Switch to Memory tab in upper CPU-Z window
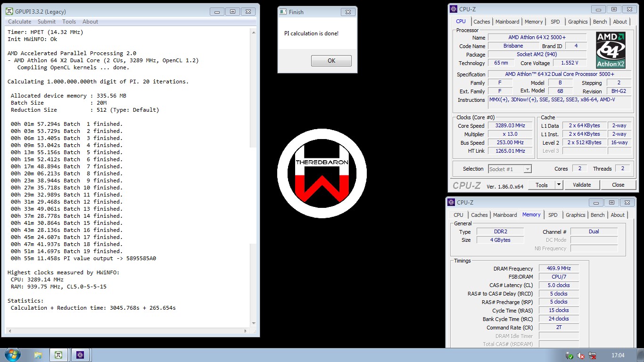644x362 pixels. tap(534, 22)
